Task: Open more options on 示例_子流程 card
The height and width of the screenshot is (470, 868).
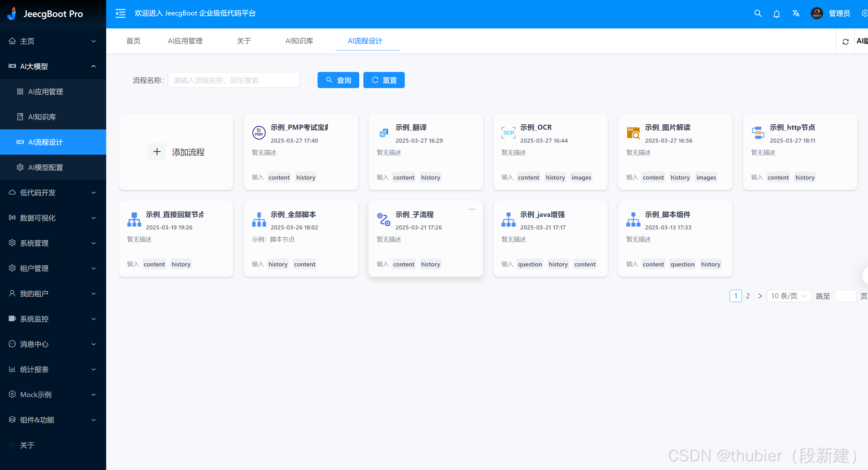Action: pos(472,209)
